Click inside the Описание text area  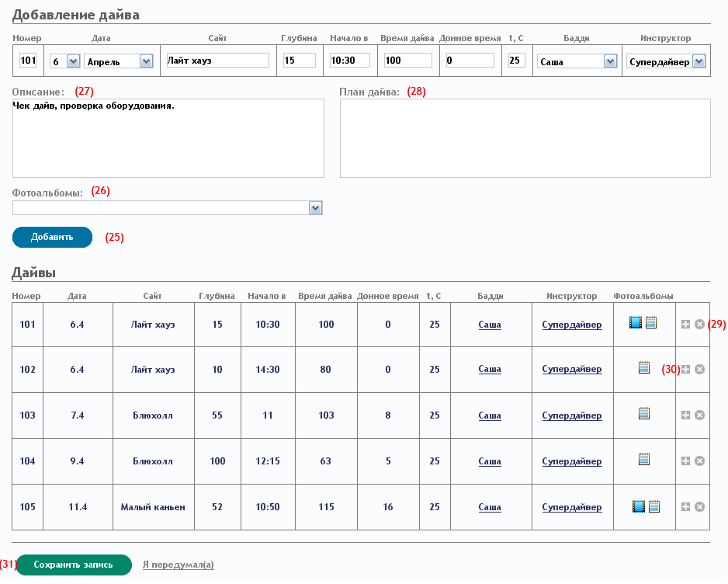coord(168,138)
